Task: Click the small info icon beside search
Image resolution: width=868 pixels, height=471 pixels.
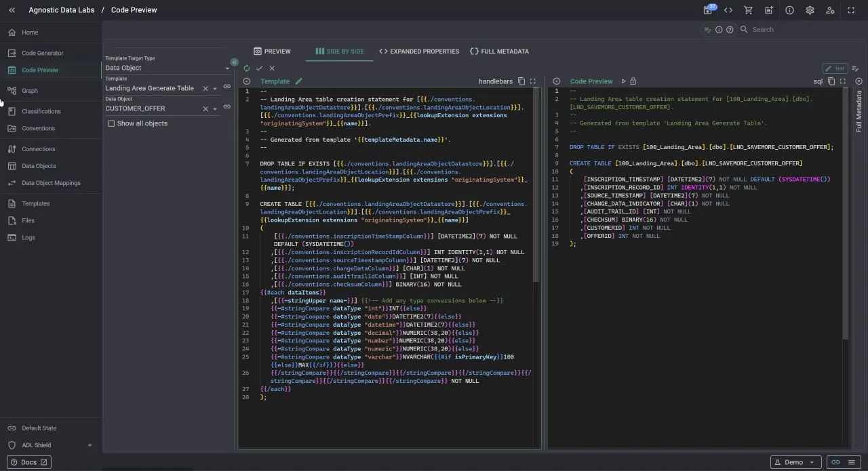Action: (x=719, y=30)
